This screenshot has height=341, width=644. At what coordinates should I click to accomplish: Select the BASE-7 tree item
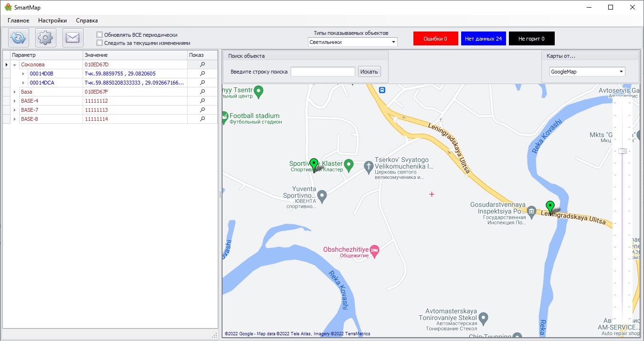pyautogui.click(x=30, y=110)
